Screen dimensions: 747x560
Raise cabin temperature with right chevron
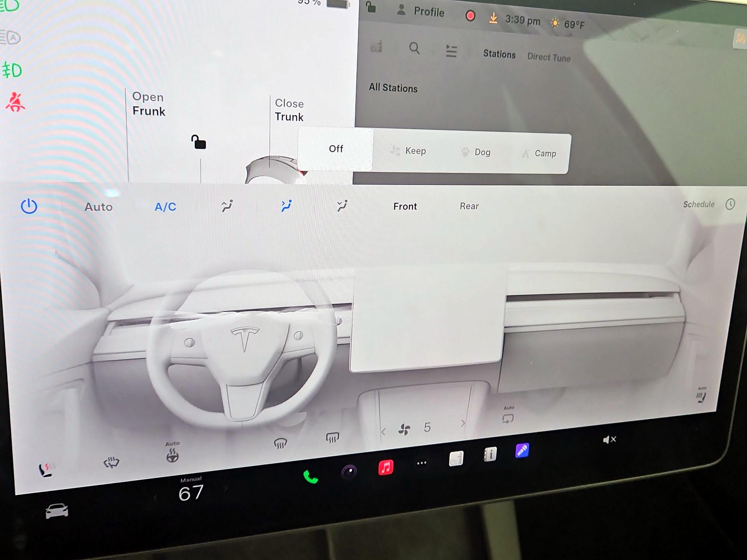click(x=226, y=488)
